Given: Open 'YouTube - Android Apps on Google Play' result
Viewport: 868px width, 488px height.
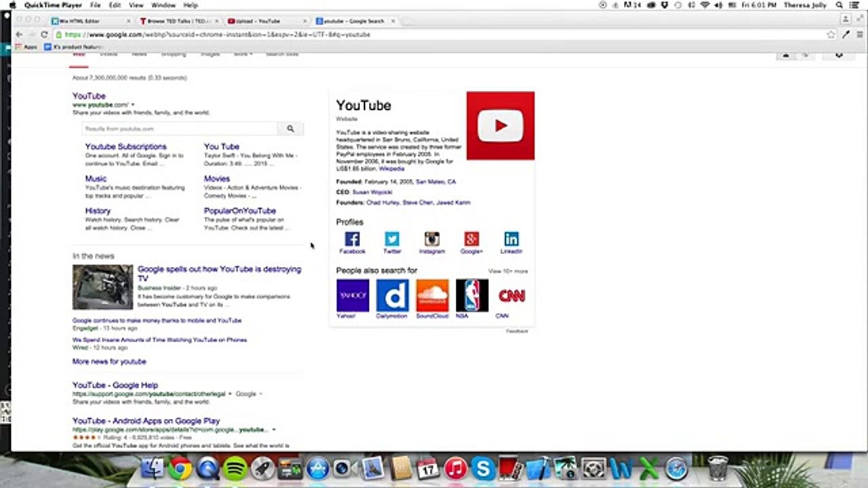Looking at the screenshot, I should tap(146, 421).
